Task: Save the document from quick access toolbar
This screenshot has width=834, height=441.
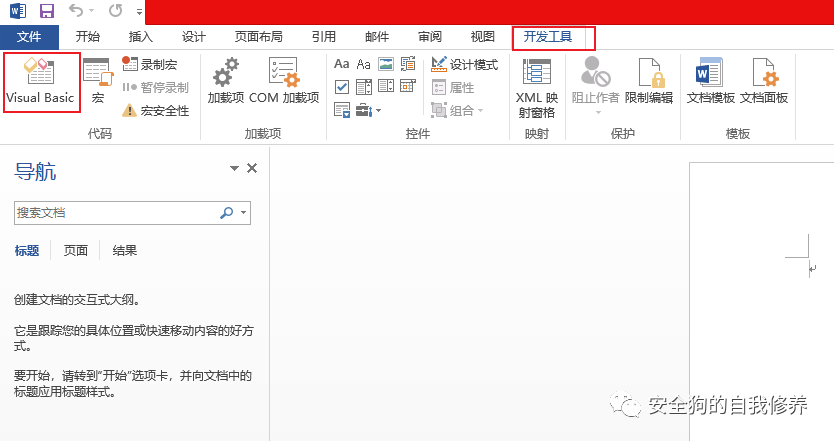Action: [x=47, y=11]
